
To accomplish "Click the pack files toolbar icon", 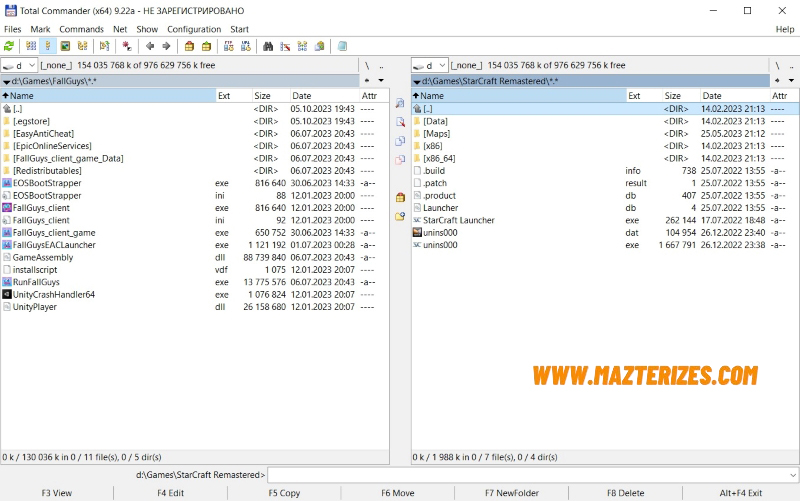I will coord(189,46).
